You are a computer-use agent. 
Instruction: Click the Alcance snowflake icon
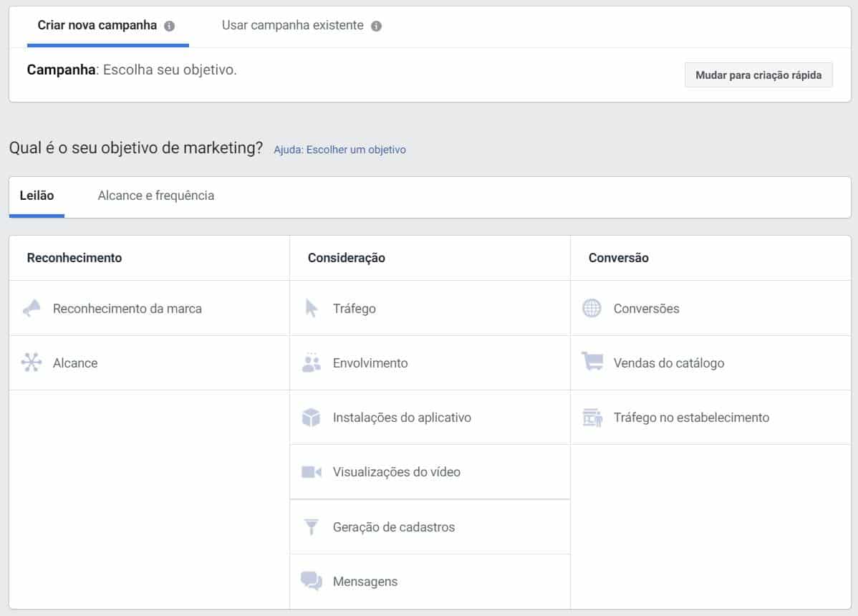pyautogui.click(x=32, y=362)
